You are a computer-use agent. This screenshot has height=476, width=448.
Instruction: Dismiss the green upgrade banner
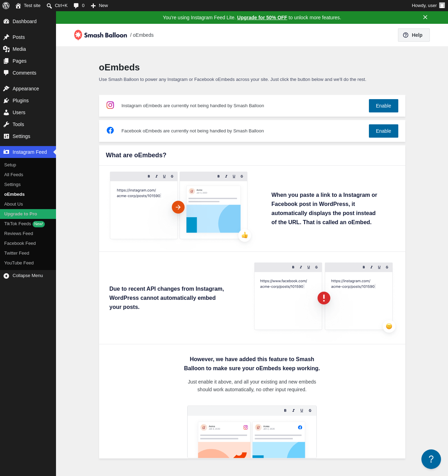point(425,17)
